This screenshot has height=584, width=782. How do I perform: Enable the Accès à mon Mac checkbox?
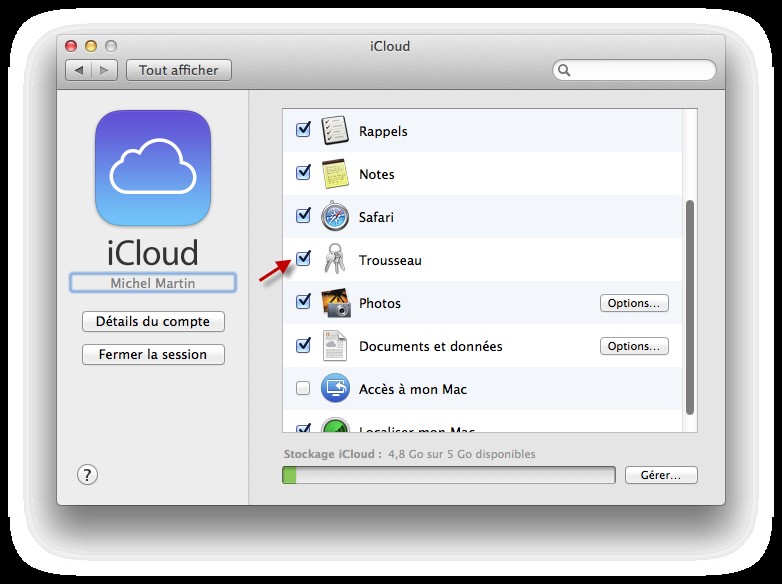click(304, 389)
